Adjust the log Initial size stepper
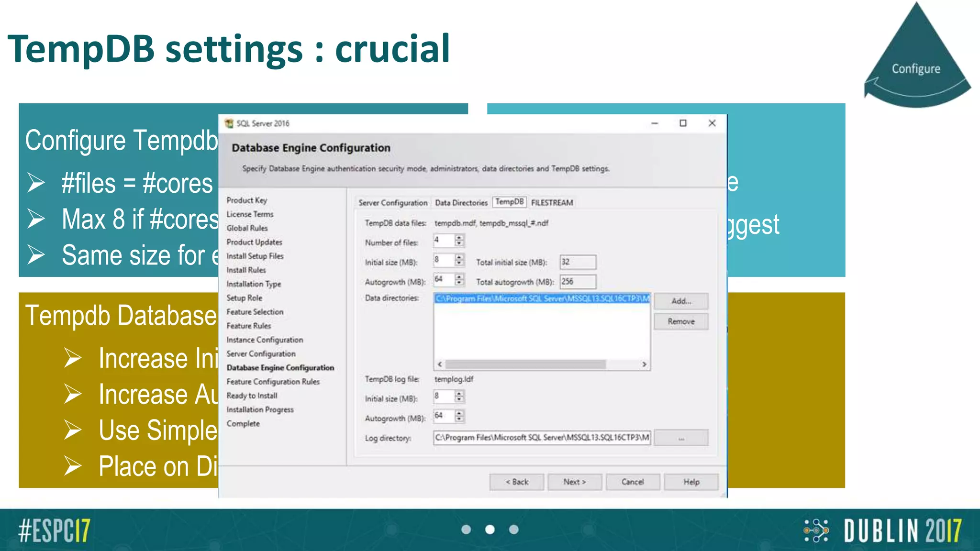The width and height of the screenshot is (980, 551). tap(459, 397)
